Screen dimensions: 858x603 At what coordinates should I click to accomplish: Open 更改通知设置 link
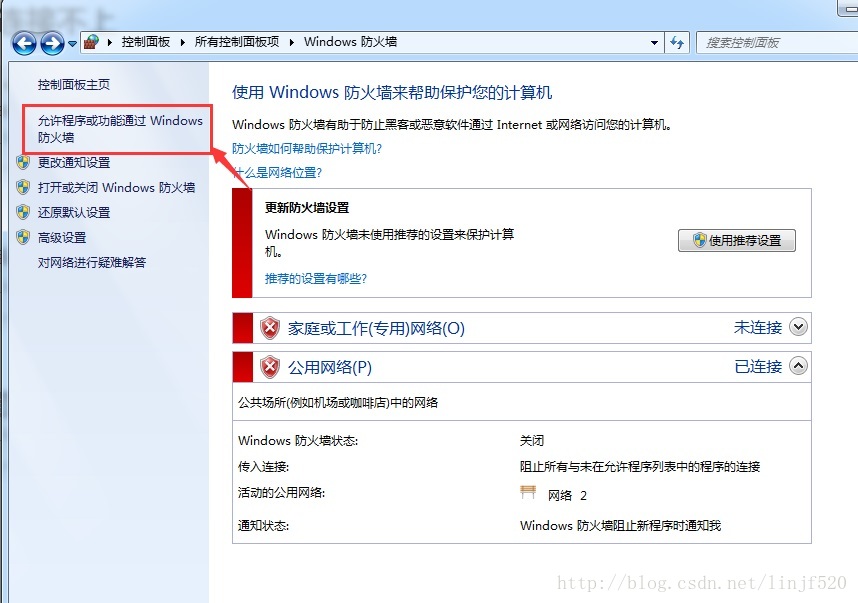74,163
